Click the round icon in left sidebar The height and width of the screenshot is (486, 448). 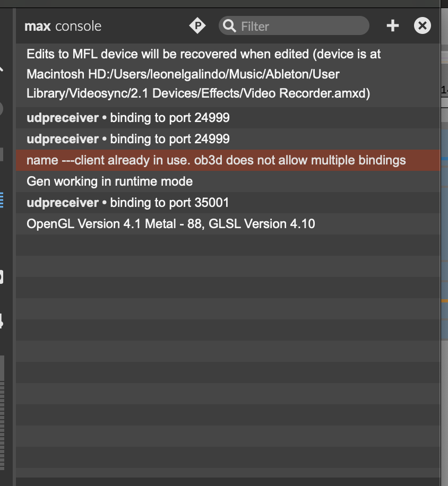(2, 109)
